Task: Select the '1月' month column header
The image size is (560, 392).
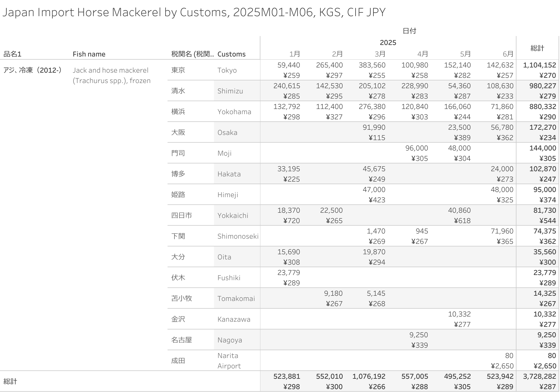Action: (x=295, y=54)
